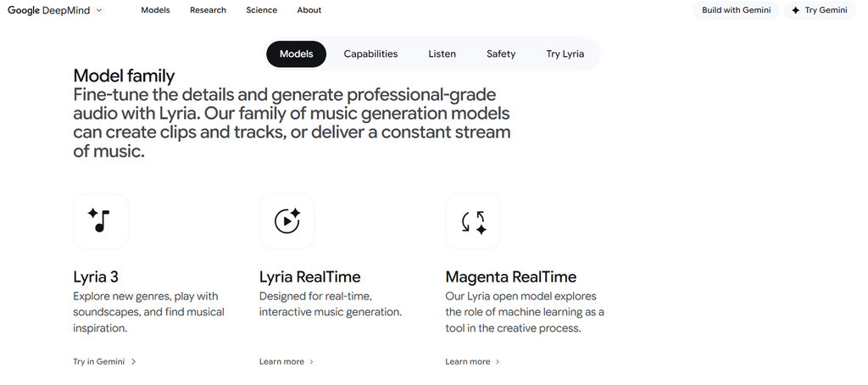Open Learn more under Lyria RealTime
Viewport: 868px width, 385px height.
point(287,362)
